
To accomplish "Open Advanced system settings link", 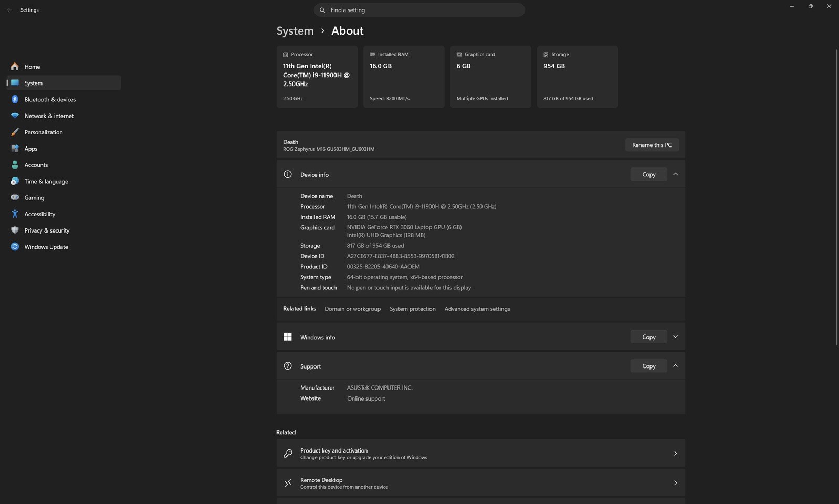I will tap(477, 309).
